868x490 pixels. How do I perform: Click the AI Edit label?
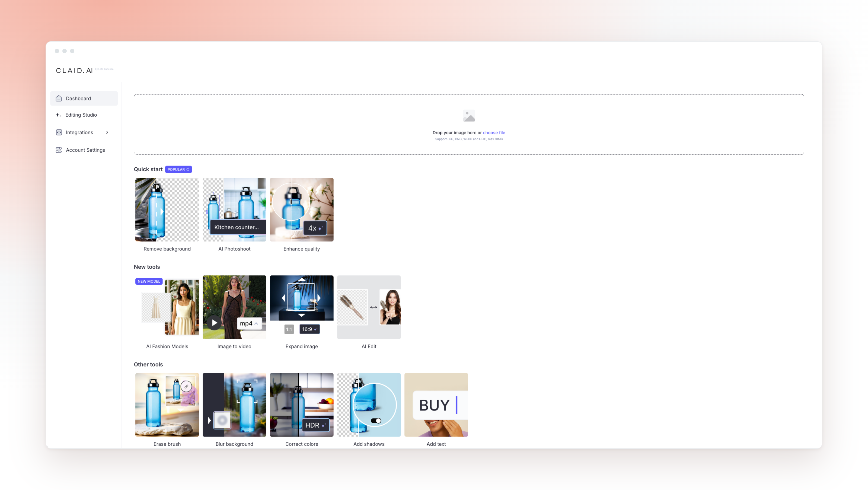coord(369,346)
